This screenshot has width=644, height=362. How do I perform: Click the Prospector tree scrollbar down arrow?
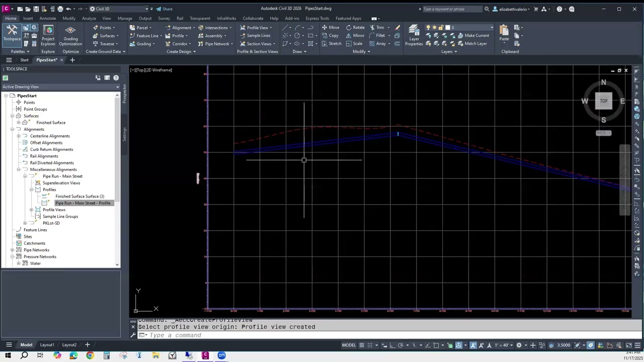pyautogui.click(x=117, y=264)
